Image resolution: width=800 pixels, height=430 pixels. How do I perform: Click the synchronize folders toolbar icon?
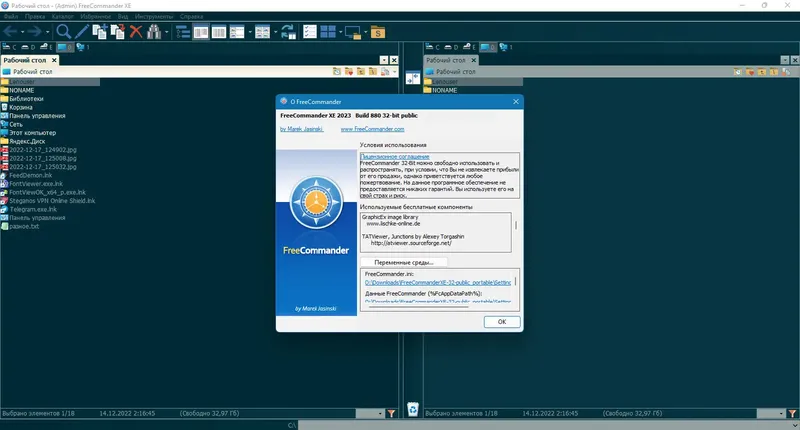(x=288, y=32)
